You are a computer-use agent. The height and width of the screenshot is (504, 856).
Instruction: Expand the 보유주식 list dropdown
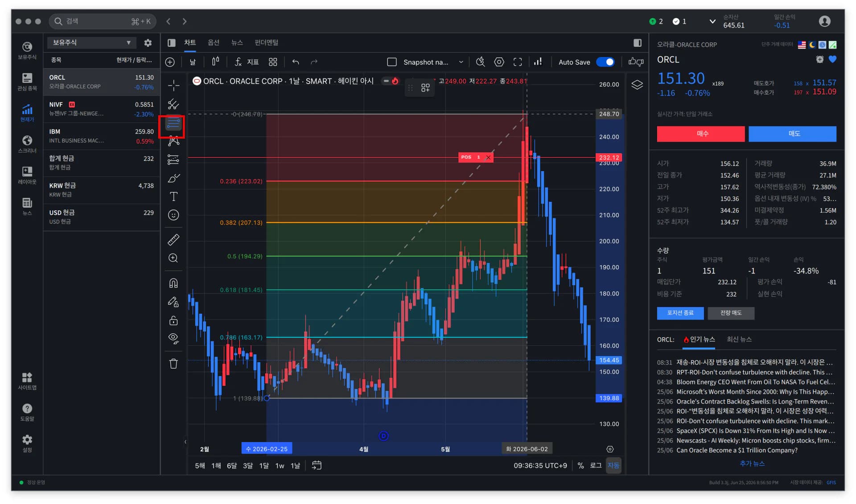92,43
